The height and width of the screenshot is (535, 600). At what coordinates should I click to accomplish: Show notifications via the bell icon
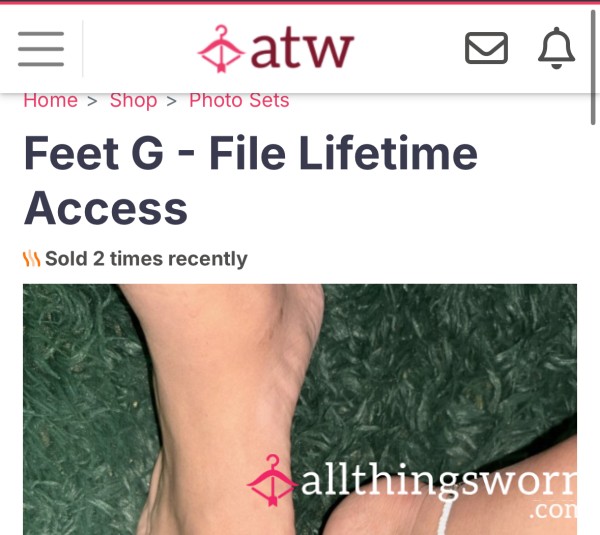556,48
